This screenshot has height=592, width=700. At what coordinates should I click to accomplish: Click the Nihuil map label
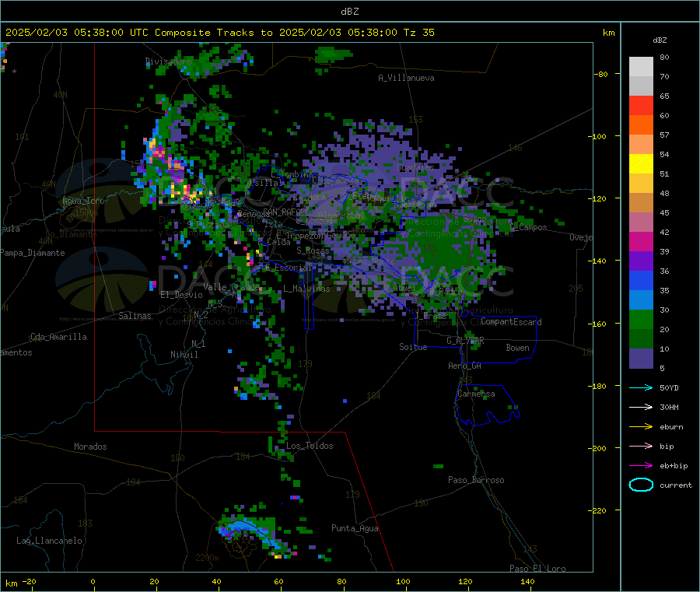(184, 355)
